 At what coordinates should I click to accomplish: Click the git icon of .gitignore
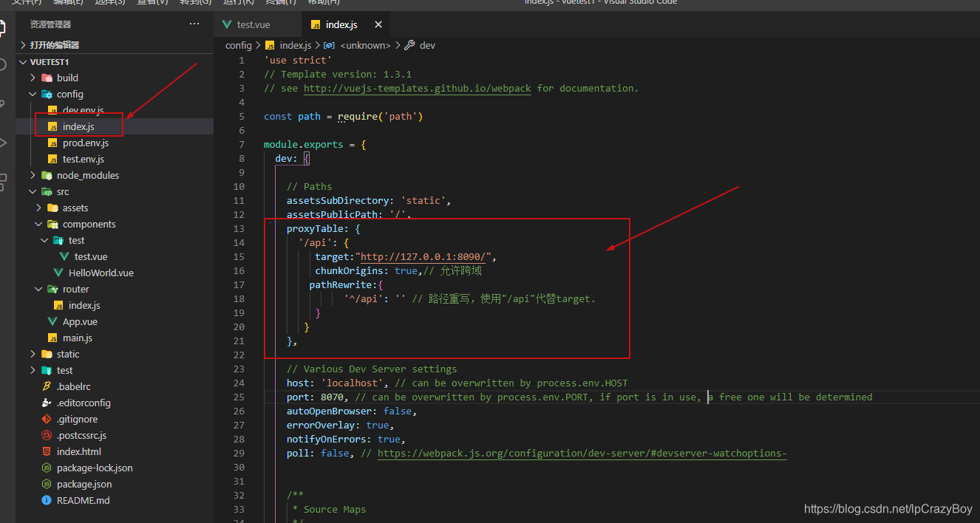pos(47,419)
